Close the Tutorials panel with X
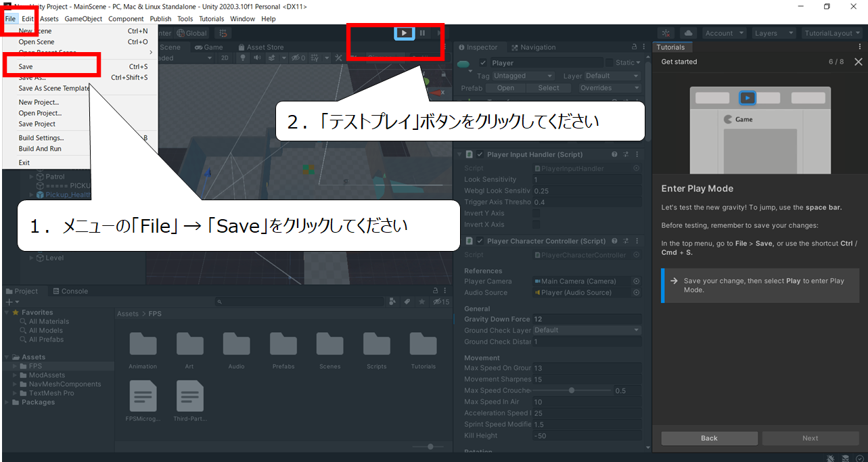868x462 pixels. 858,62
